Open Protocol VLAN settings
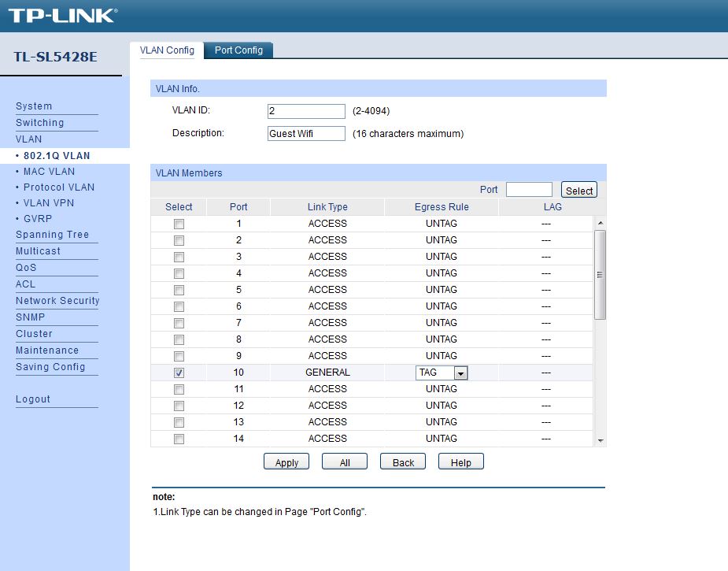This screenshot has height=571, width=728. [59, 187]
